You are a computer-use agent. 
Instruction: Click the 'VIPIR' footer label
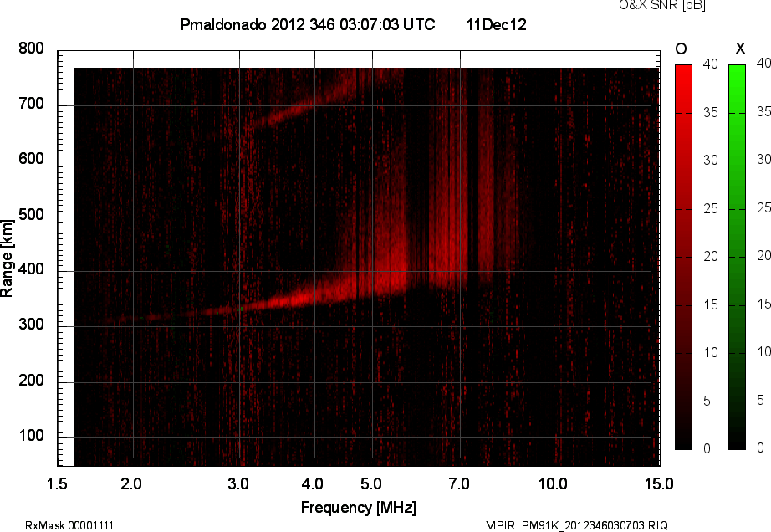pos(500,525)
